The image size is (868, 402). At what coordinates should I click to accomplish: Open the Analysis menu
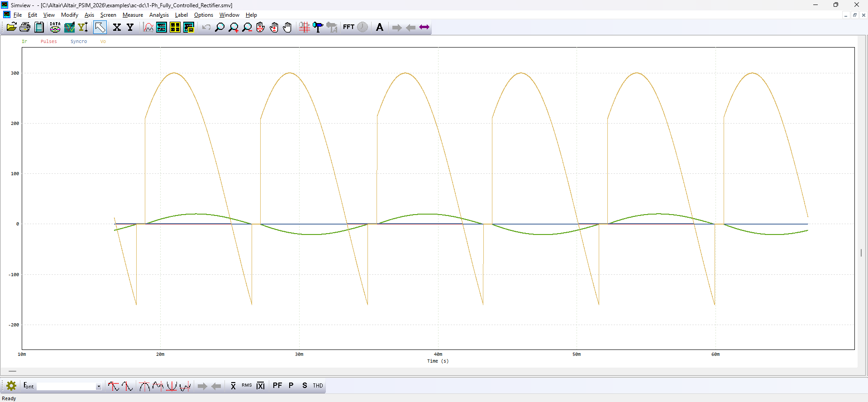pos(159,15)
